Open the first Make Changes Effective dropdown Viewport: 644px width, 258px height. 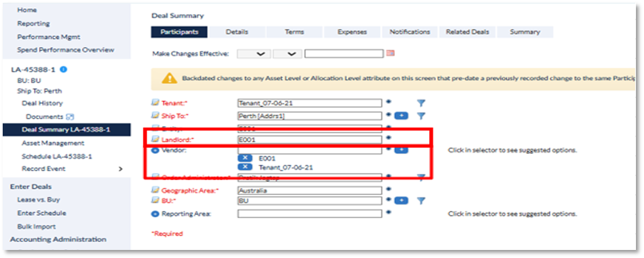tap(254, 54)
